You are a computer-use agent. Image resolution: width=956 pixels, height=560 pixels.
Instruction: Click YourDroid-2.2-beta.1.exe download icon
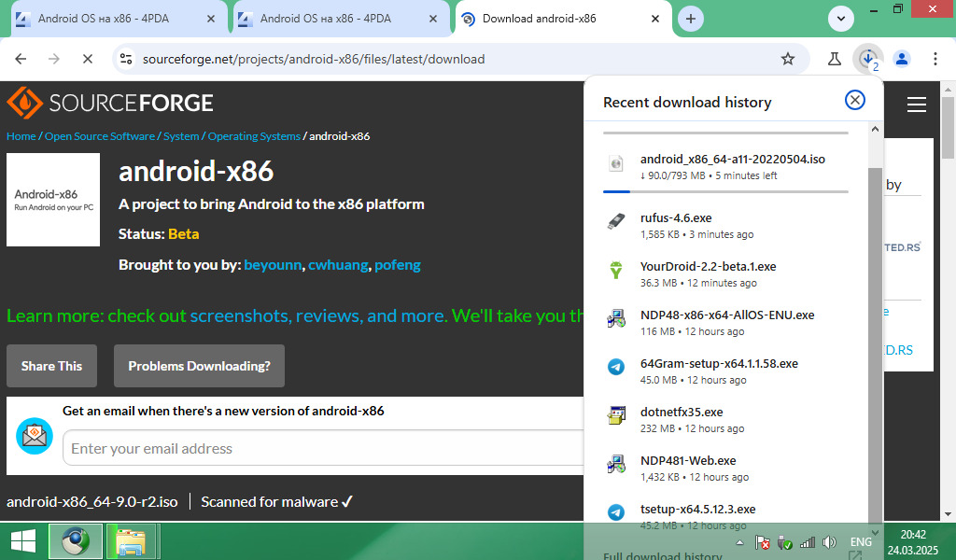pos(616,270)
